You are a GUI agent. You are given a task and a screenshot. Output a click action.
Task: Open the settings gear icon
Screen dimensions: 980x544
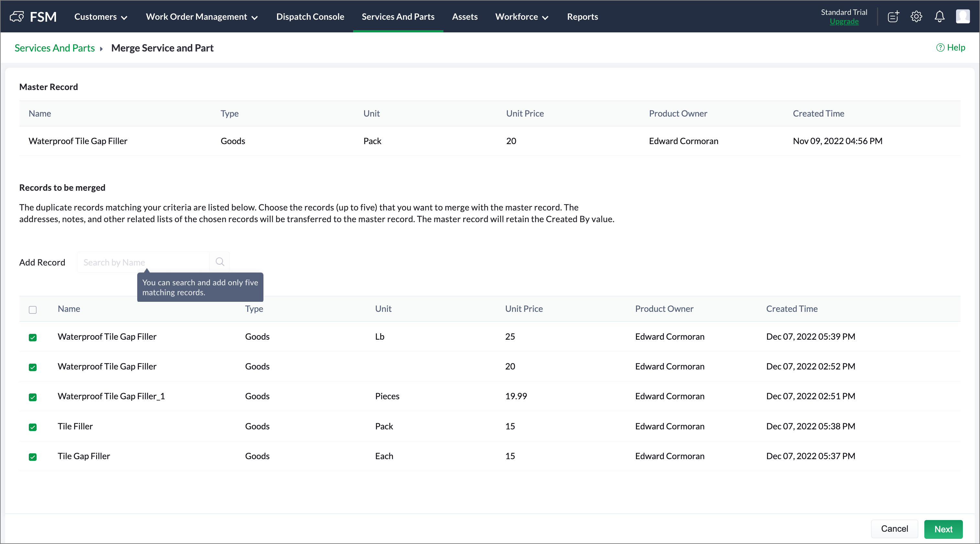coord(916,17)
